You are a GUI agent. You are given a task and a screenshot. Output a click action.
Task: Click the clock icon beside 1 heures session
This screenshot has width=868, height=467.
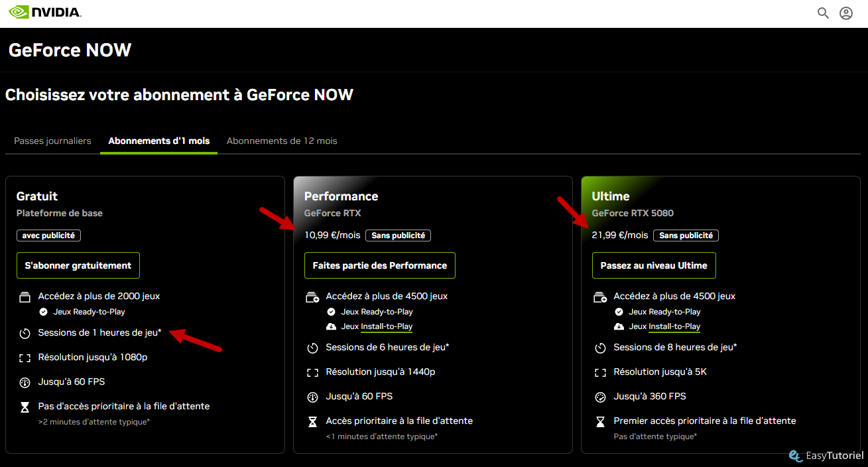[25, 333]
